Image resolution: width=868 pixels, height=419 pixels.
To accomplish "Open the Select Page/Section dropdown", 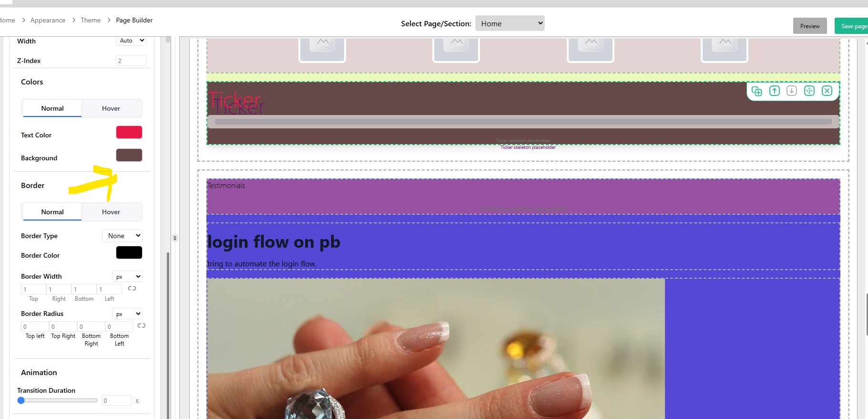I will pyautogui.click(x=510, y=23).
